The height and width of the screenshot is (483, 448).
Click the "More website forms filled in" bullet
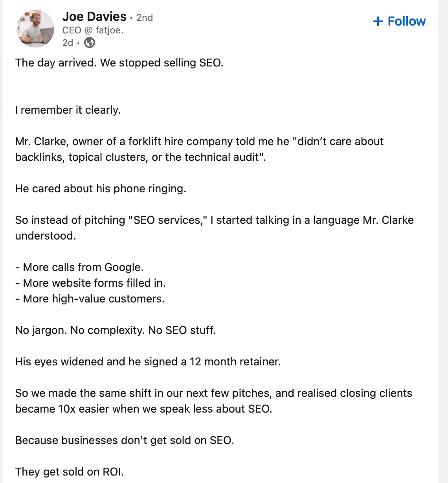coord(90,283)
